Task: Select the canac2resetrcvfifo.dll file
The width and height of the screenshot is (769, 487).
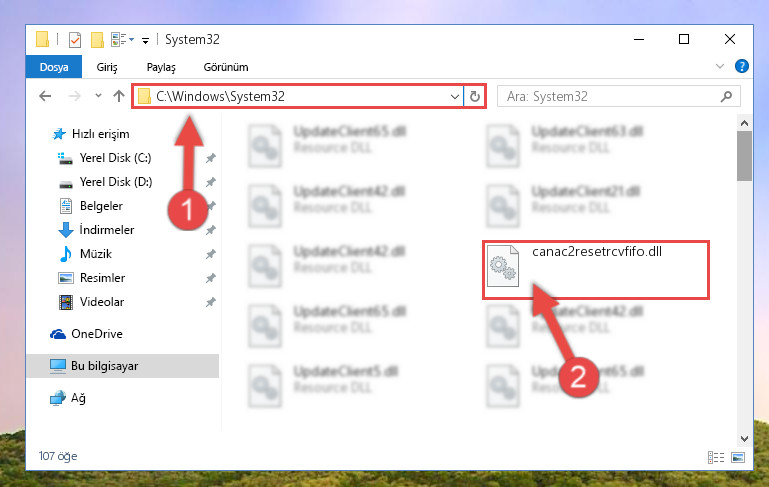Action: [596, 269]
